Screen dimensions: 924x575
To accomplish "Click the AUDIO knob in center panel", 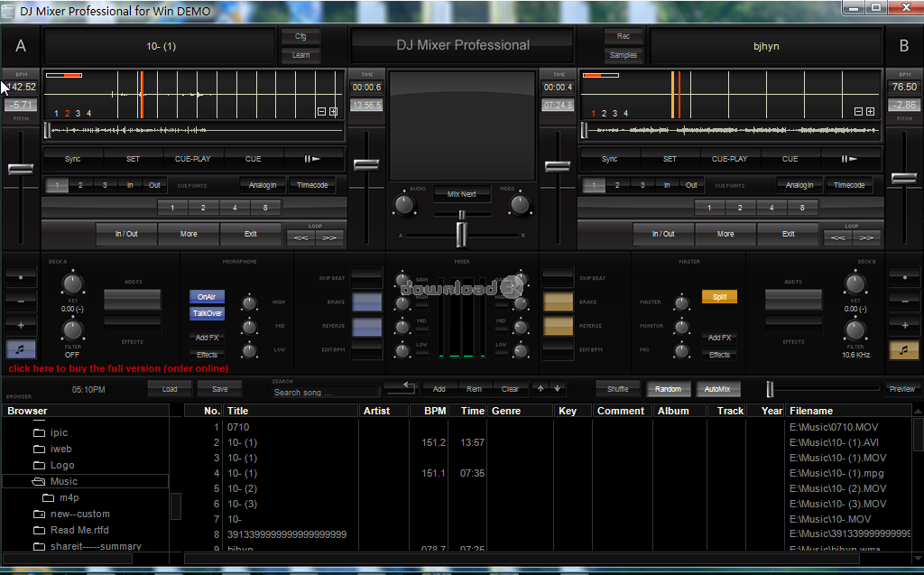I will (x=403, y=205).
